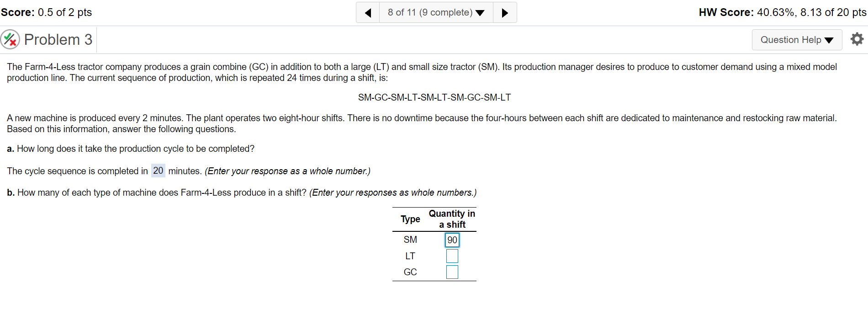Click the next question arrow
This screenshot has height=310, width=868.
[x=505, y=12]
